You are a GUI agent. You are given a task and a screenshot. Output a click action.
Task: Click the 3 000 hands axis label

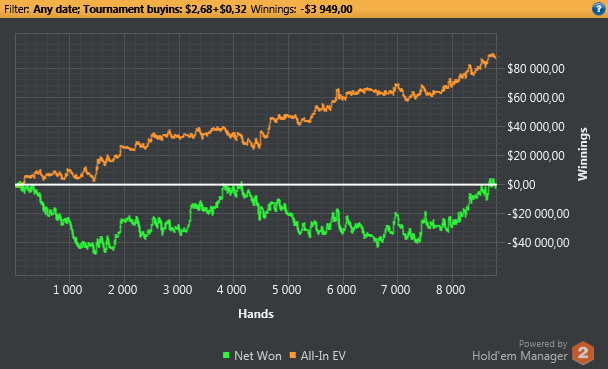(178, 290)
